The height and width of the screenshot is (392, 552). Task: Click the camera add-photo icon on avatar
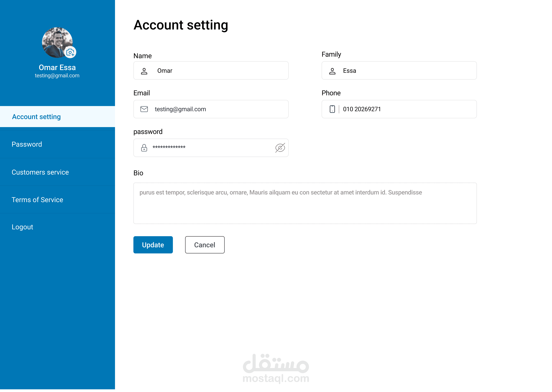[70, 52]
